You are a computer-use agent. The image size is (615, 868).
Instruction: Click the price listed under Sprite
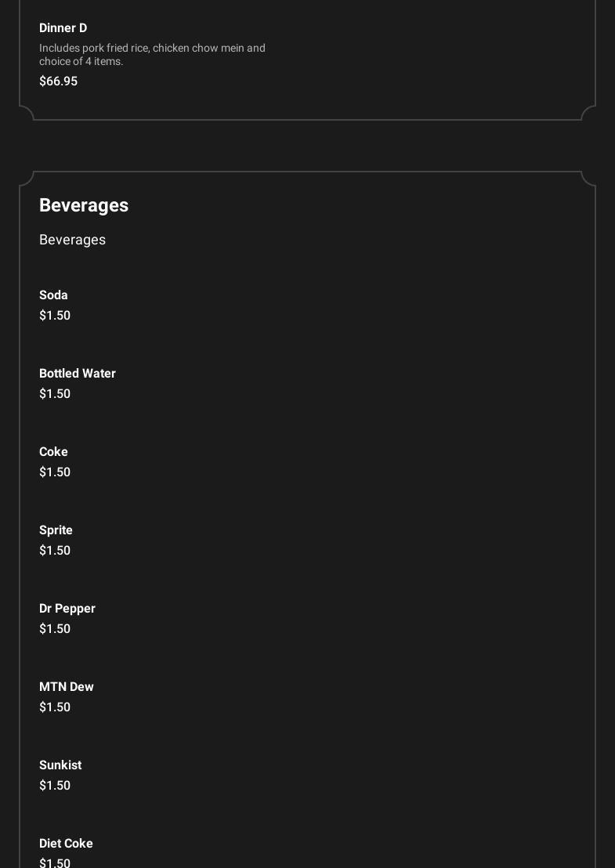point(55,551)
